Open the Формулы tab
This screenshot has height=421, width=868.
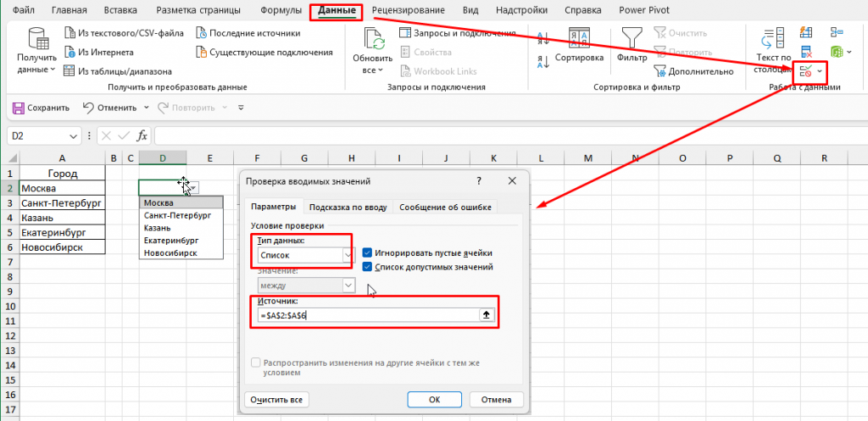pos(280,10)
